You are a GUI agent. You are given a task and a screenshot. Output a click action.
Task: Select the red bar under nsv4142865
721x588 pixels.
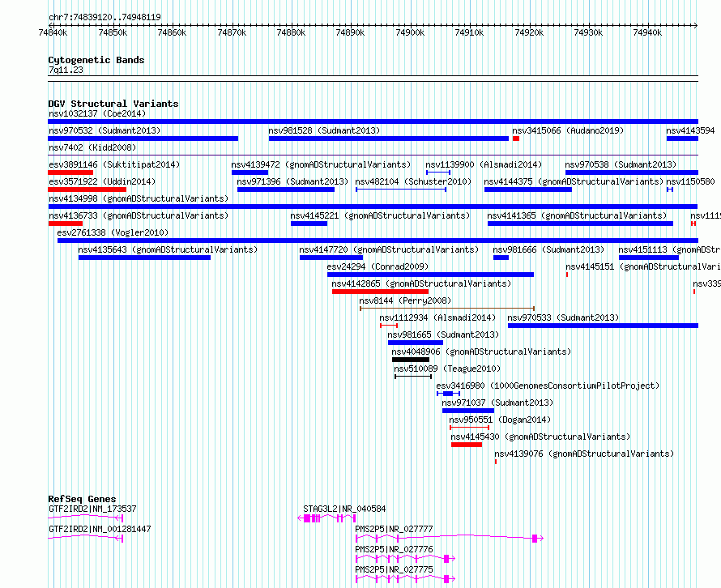coord(380,292)
